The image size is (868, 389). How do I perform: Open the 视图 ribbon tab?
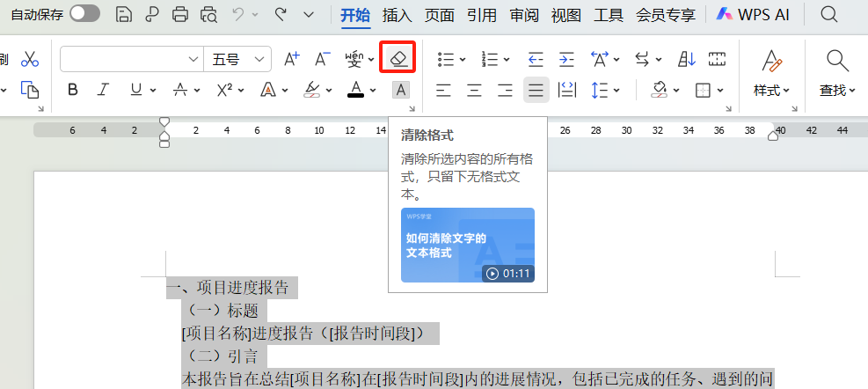566,15
